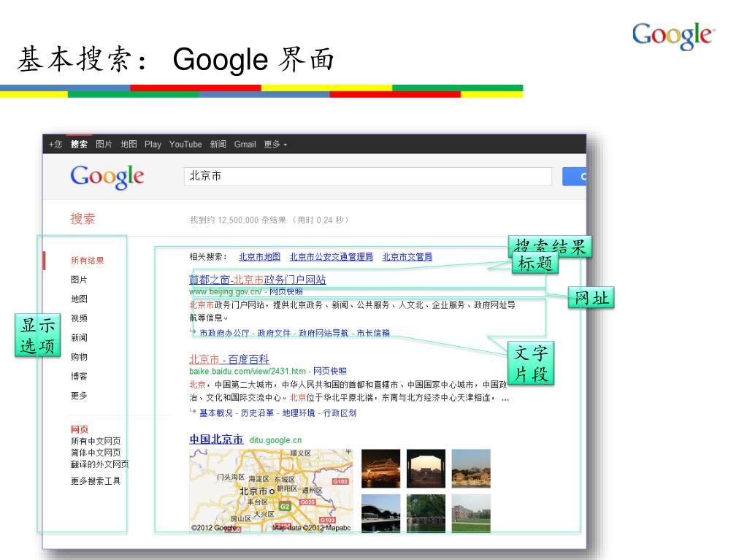Open sitelink 市长信箱
This screenshot has height=560, width=747.
[x=373, y=333]
